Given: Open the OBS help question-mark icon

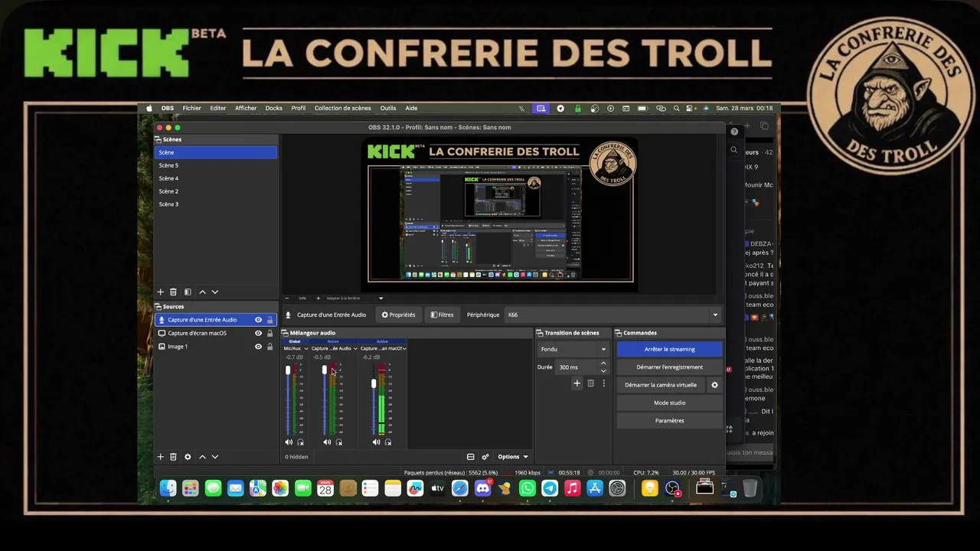Looking at the screenshot, I should point(734,132).
